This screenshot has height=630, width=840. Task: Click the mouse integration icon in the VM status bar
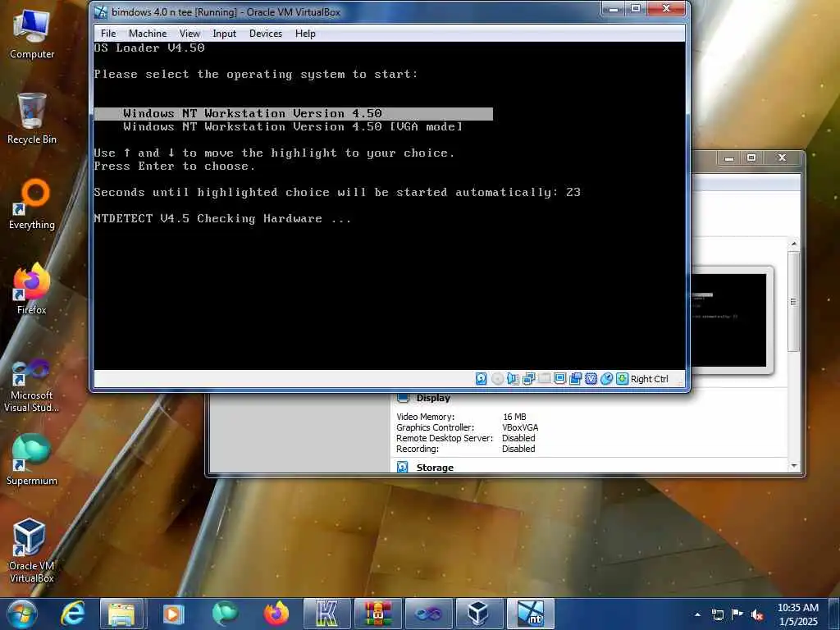[606, 379]
